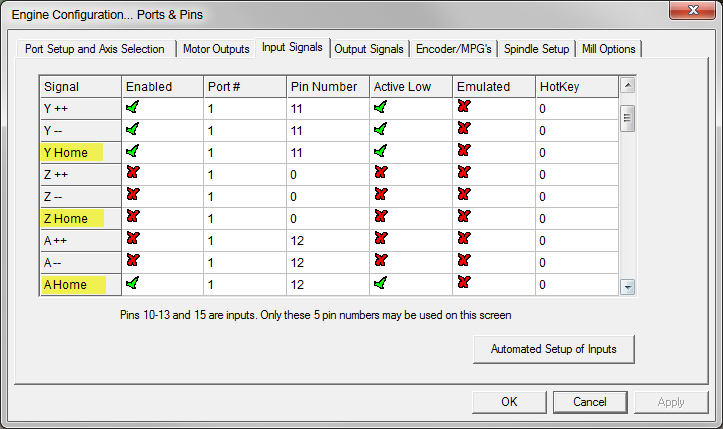
Task: Toggle Active Low red X for Z --
Action: [x=381, y=194]
